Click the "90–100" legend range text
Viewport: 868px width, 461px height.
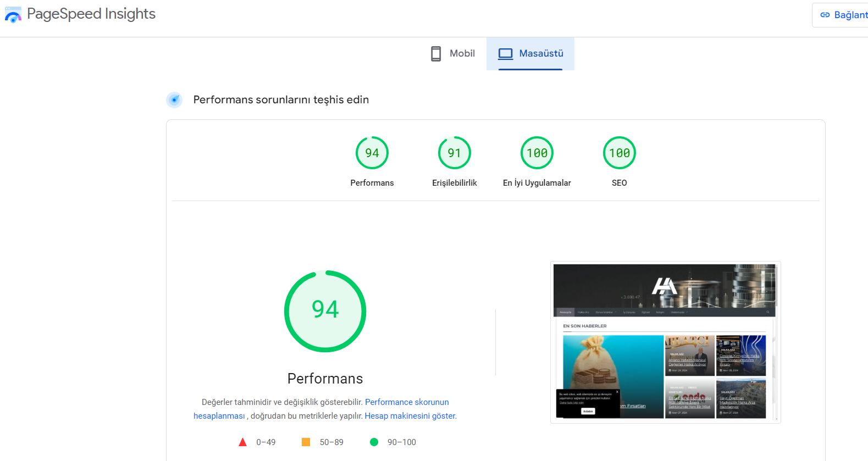coord(402,442)
